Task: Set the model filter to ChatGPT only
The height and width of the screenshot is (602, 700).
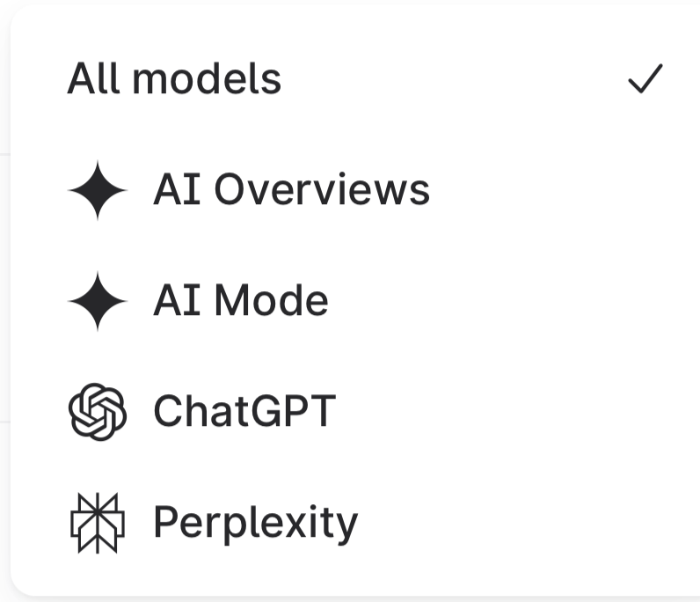Action: point(244,412)
